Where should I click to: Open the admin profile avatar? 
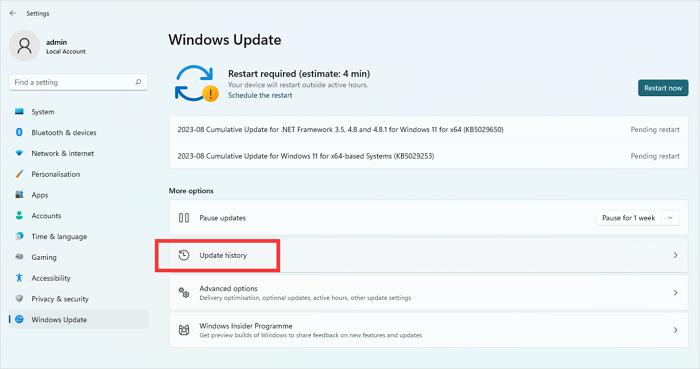24,46
